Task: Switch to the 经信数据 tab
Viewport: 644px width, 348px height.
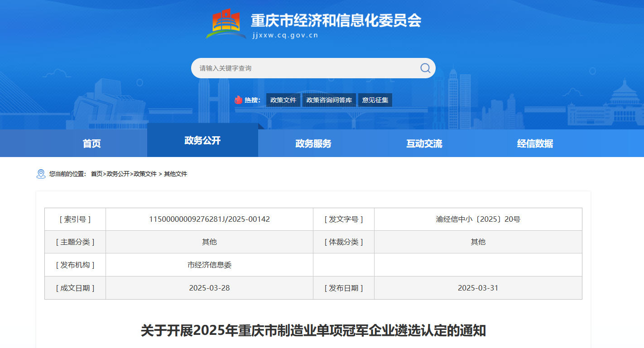Action: click(x=535, y=143)
